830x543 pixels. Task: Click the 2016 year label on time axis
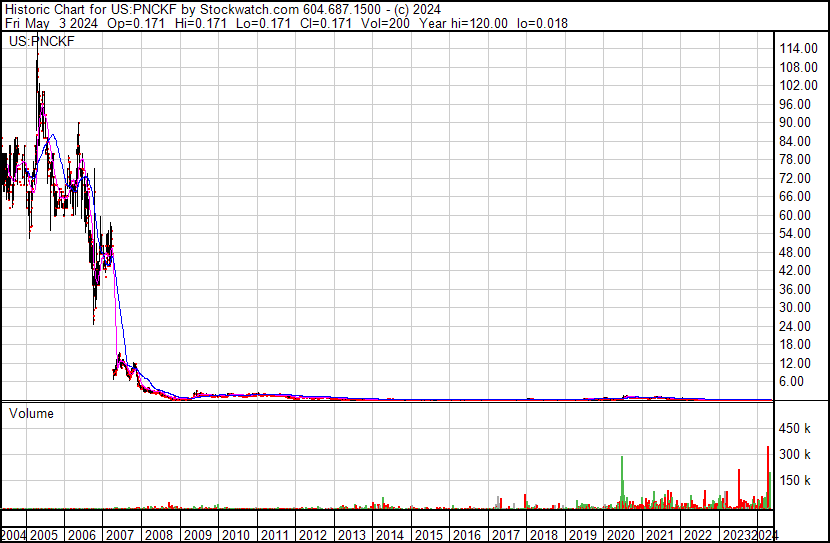point(467,535)
